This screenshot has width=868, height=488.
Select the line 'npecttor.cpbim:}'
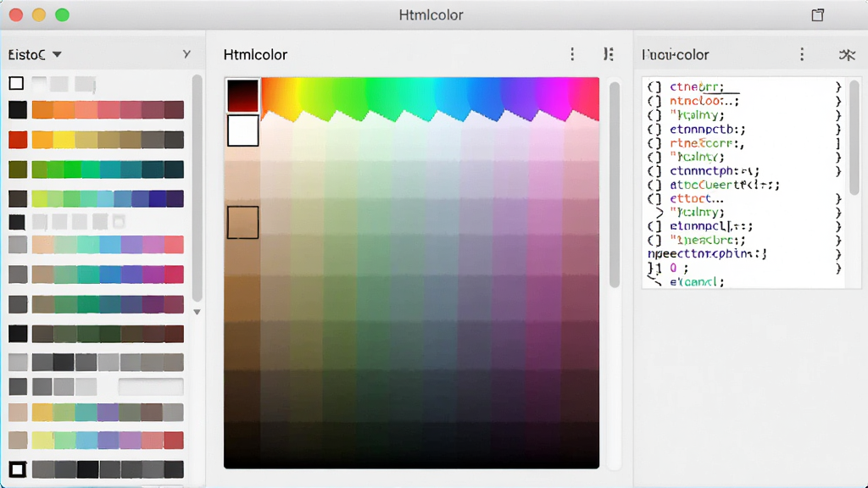707,254
